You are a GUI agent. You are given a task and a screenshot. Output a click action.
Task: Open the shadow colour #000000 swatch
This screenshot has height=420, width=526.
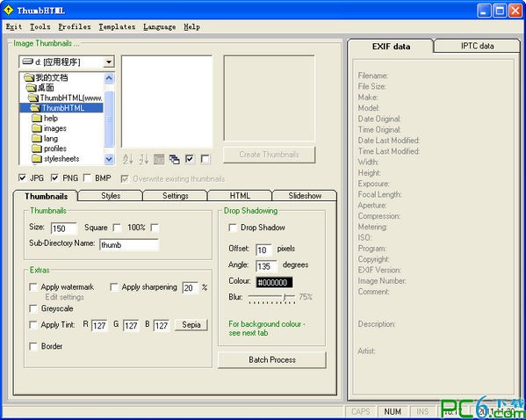tap(274, 282)
